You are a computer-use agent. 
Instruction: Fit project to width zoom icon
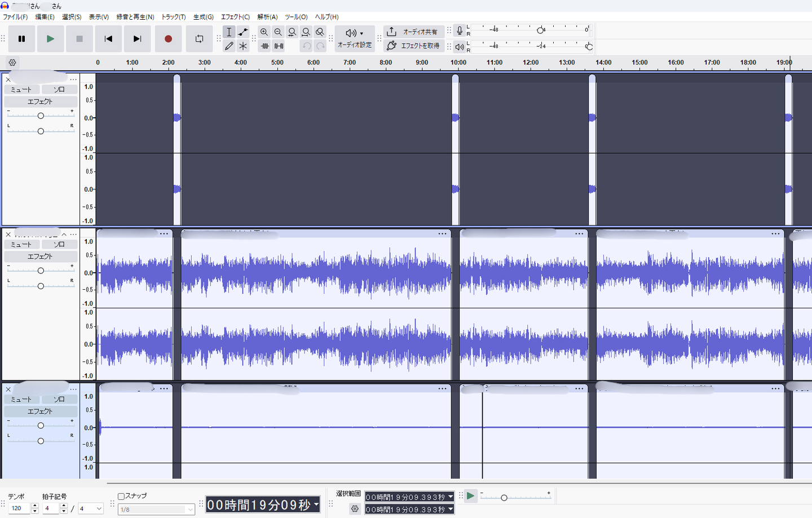306,32
